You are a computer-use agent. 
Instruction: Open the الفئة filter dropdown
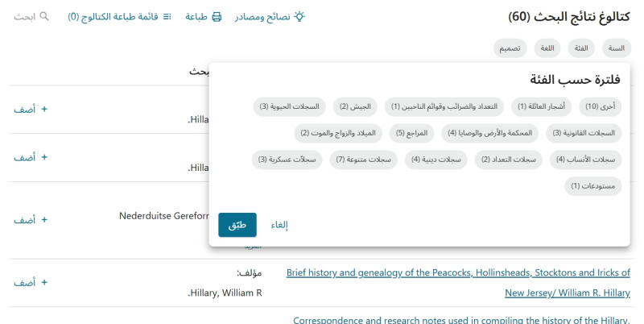coord(581,48)
